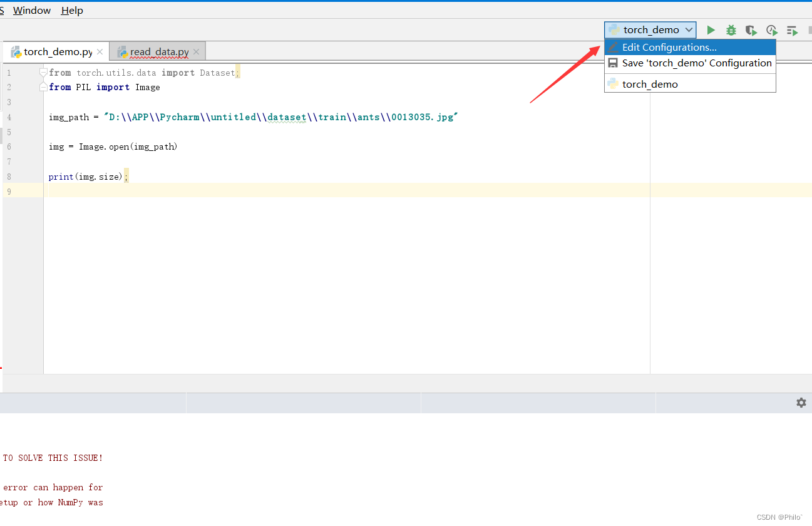Run with coverage shield icon
This screenshot has height=526, width=812.
tap(751, 30)
